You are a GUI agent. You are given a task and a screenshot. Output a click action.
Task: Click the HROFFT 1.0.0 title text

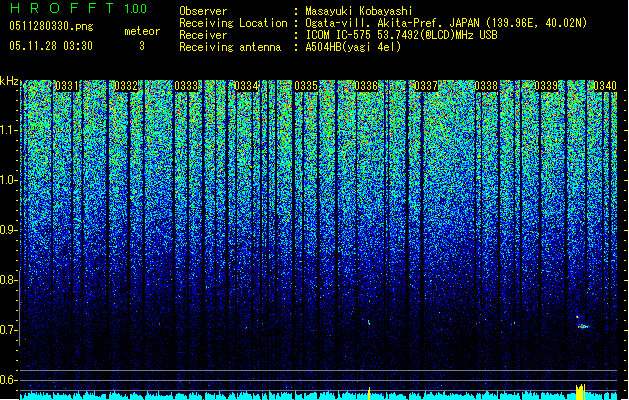click(79, 8)
